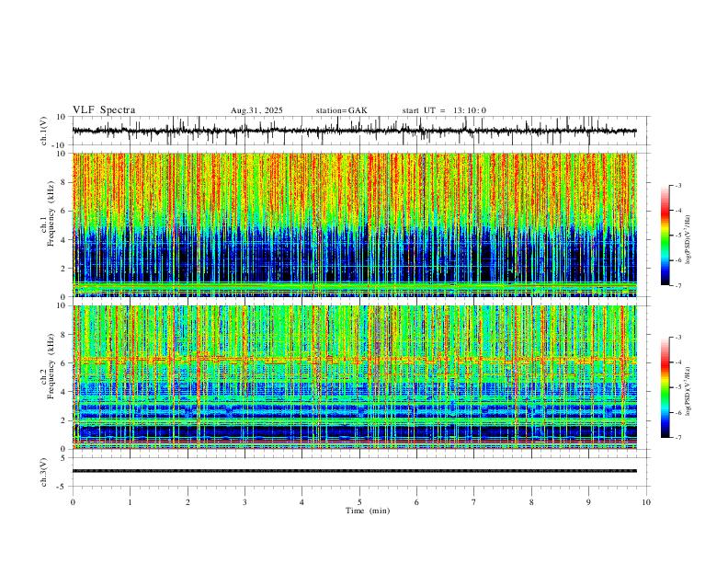Click the upper color bar "-3" tick label

pyautogui.click(x=677, y=185)
